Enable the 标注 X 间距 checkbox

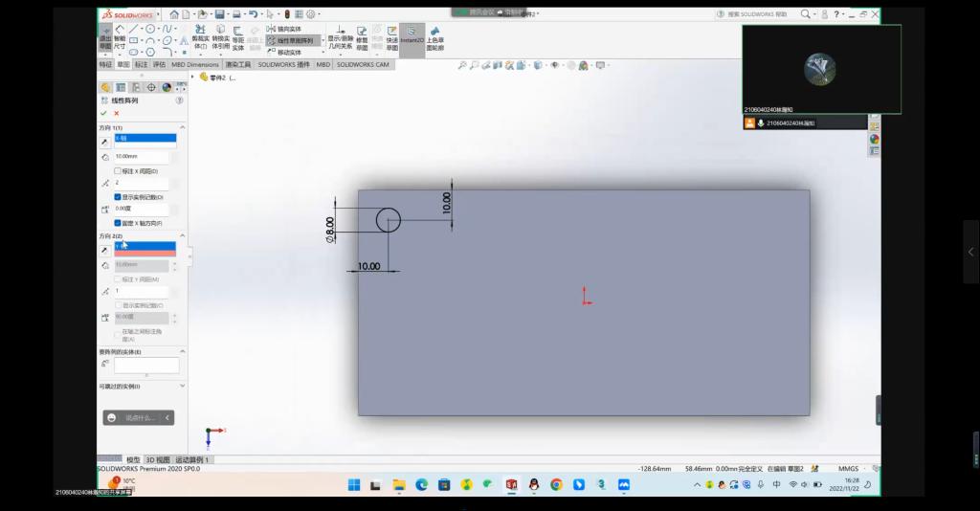(x=118, y=170)
